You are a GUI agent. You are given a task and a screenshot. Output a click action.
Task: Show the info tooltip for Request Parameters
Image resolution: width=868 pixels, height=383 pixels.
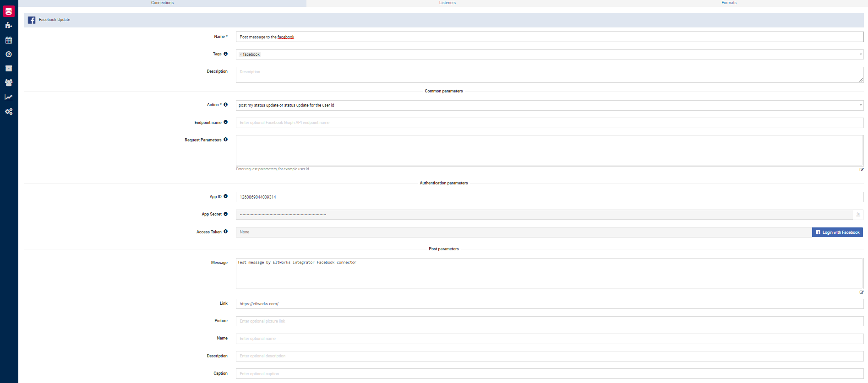225,140
